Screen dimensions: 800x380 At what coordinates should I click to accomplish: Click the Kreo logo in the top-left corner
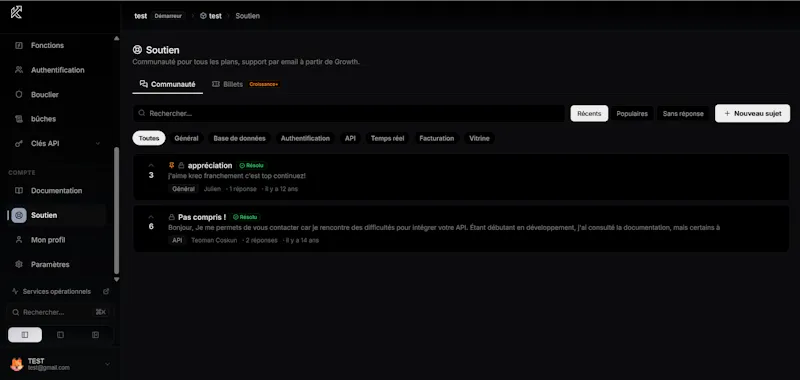[x=16, y=12]
